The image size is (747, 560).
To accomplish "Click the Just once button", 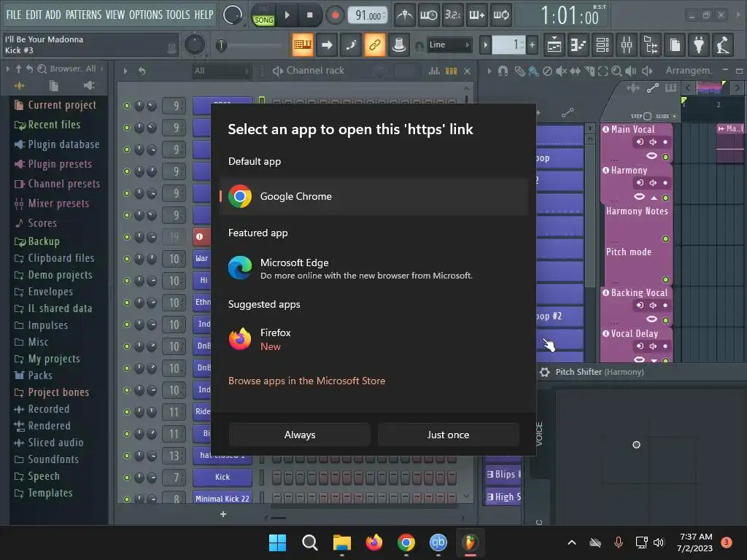I will (x=449, y=435).
